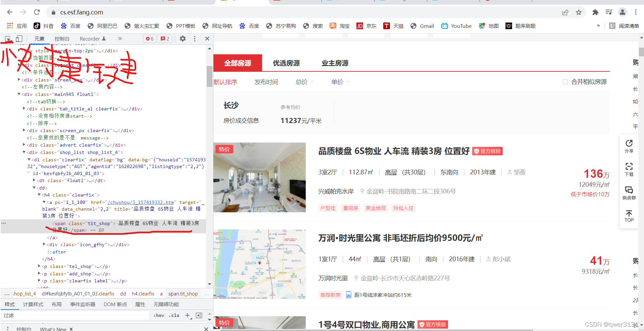Switch to 控制台 Console tab

(x=62, y=39)
